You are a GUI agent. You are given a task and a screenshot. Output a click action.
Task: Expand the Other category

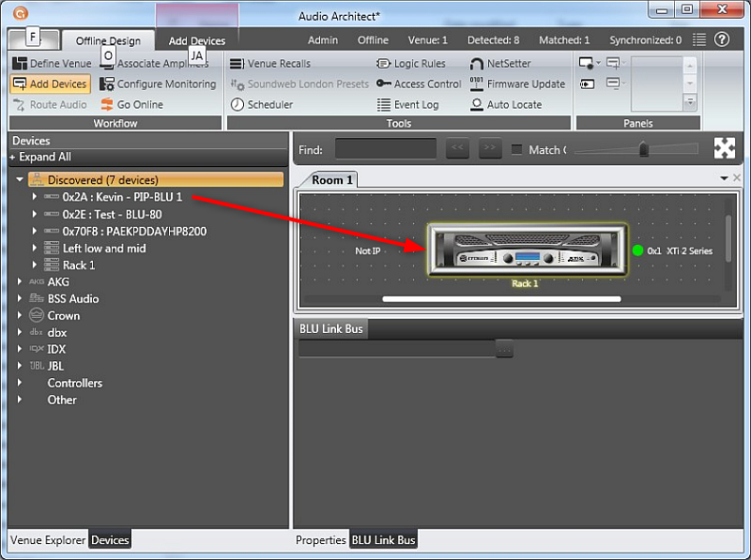[x=19, y=400]
